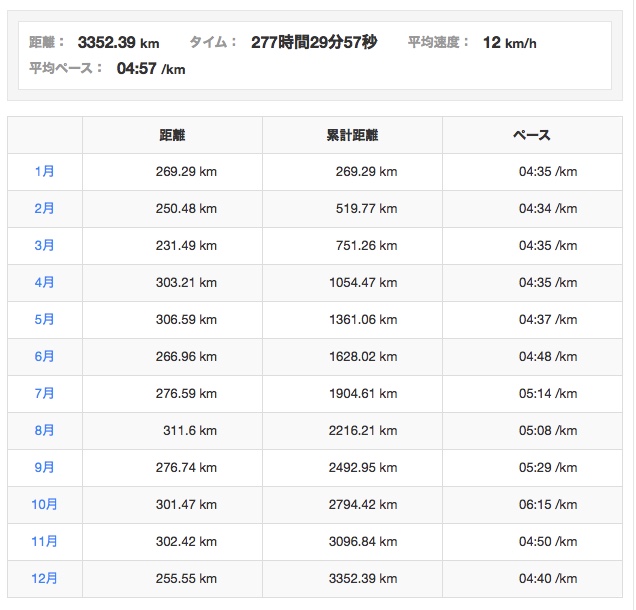Click the 5月 row link

44,320
